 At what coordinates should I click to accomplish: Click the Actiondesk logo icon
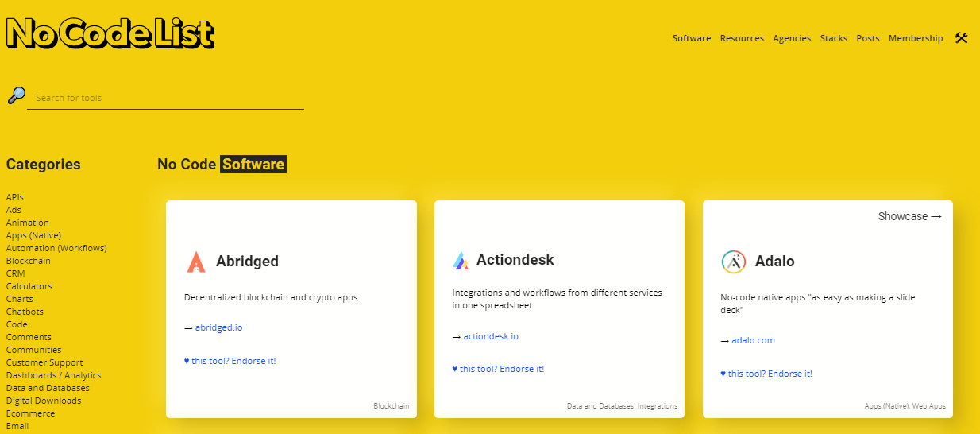click(x=461, y=260)
